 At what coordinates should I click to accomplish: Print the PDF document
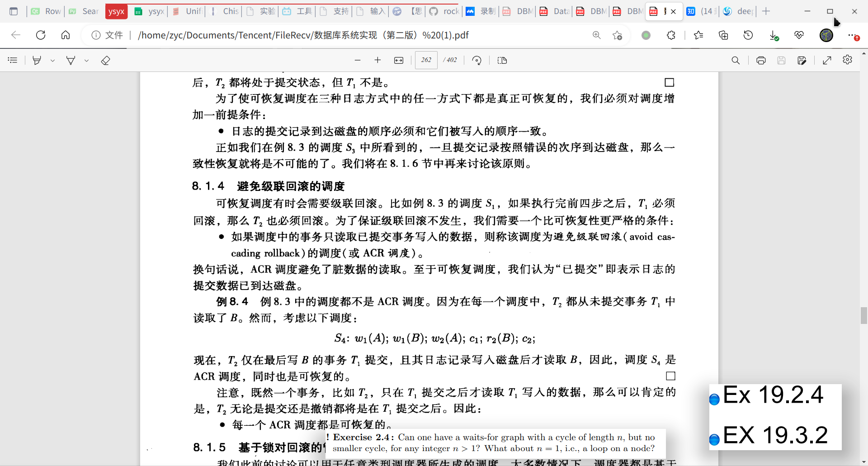coord(761,60)
